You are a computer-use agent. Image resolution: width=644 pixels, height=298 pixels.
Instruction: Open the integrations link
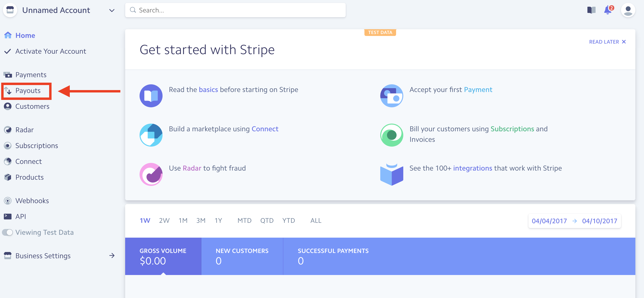tap(472, 168)
